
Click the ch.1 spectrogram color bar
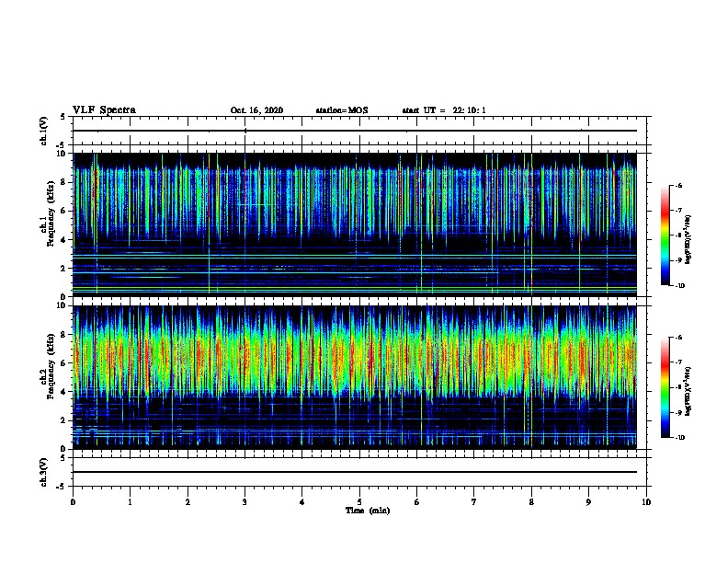point(665,236)
